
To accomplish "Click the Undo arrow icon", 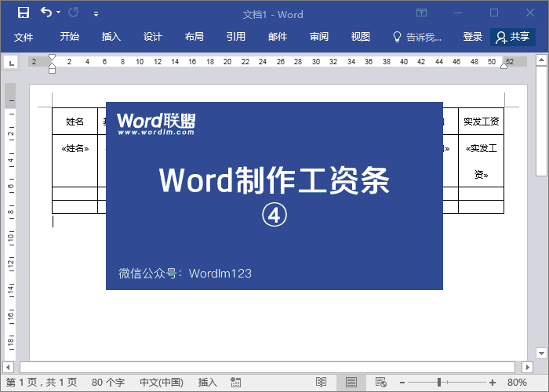I will pos(45,13).
